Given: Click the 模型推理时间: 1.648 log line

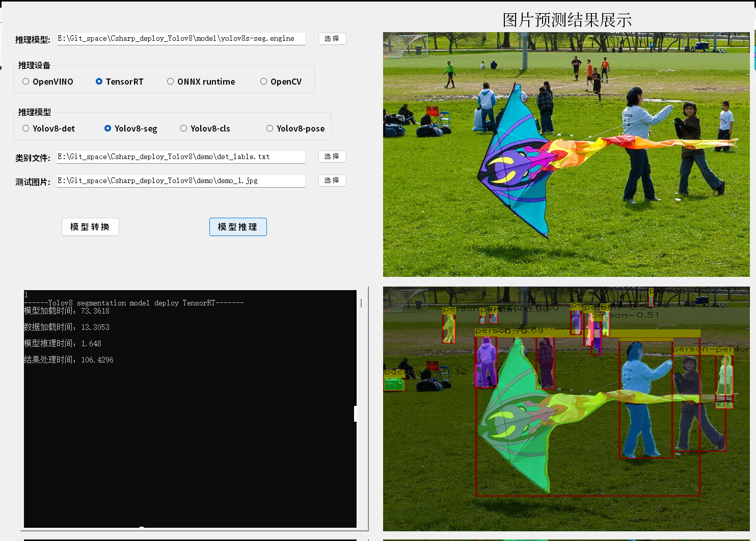Looking at the screenshot, I should point(63,344).
